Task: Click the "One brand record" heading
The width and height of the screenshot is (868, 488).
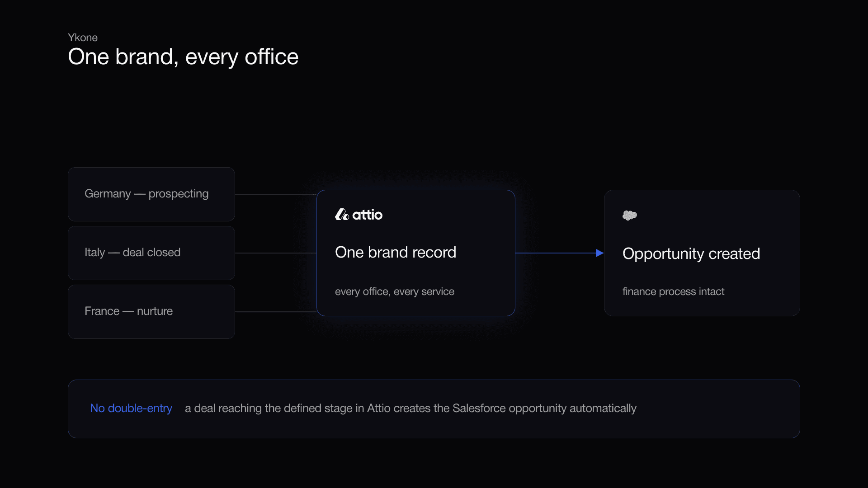Action: tap(396, 252)
